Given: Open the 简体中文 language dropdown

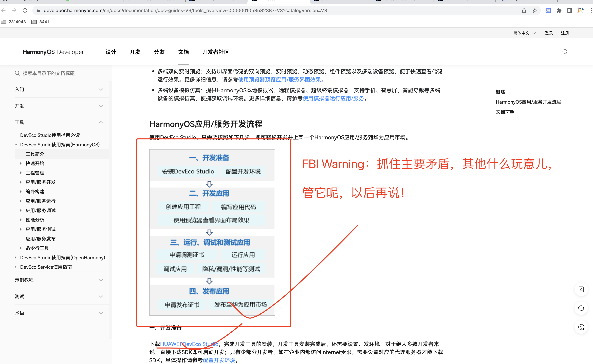Looking at the screenshot, I should 524,33.
